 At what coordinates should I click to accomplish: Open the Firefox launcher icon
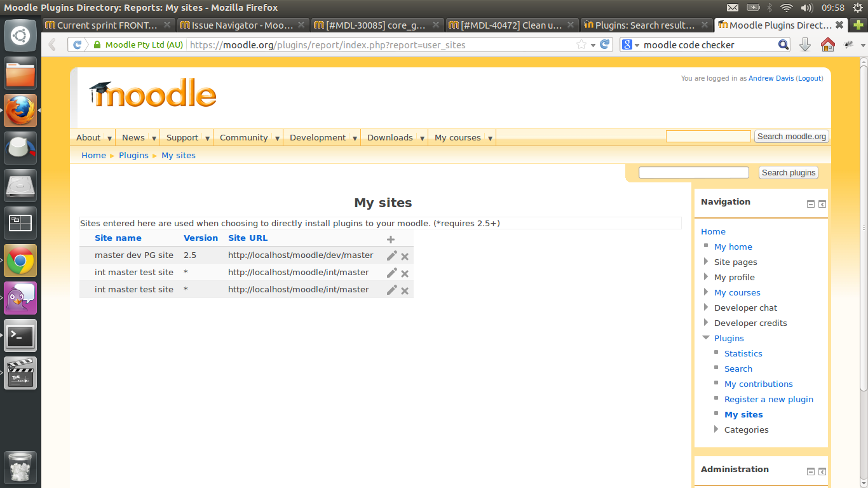[x=20, y=111]
